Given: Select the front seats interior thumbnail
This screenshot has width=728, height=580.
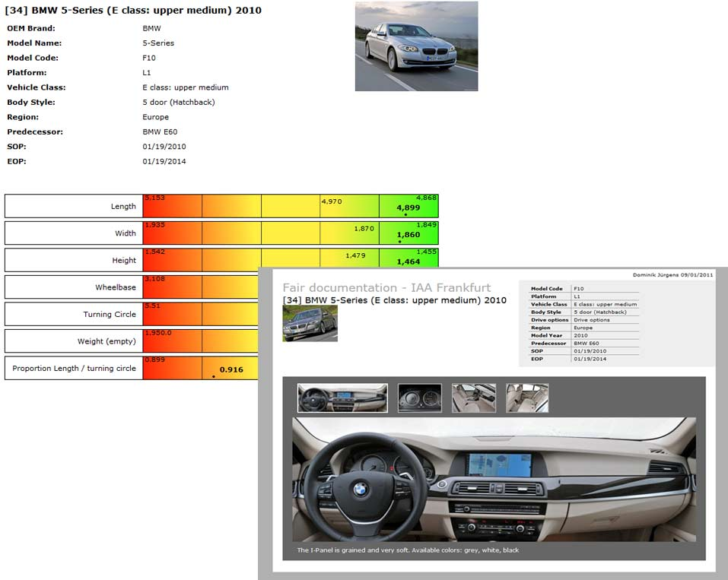Looking at the screenshot, I should (474, 398).
